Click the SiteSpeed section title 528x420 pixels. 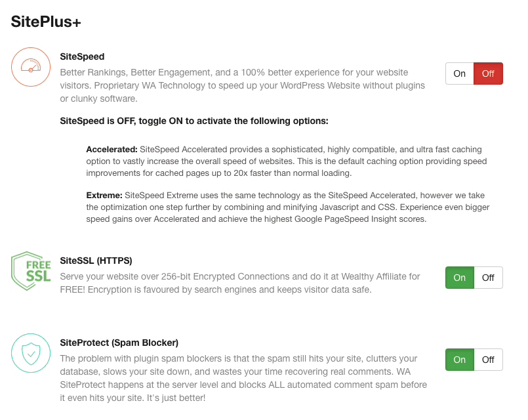coord(82,56)
